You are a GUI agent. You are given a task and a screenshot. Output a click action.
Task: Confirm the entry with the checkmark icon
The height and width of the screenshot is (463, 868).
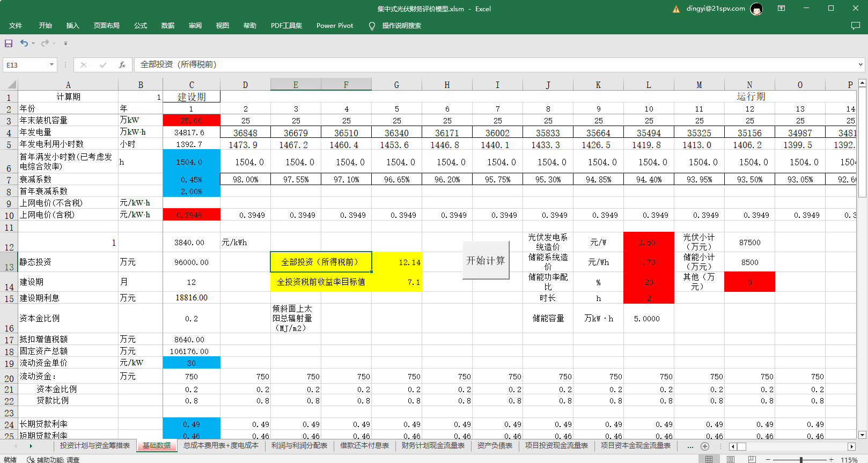[x=103, y=65]
